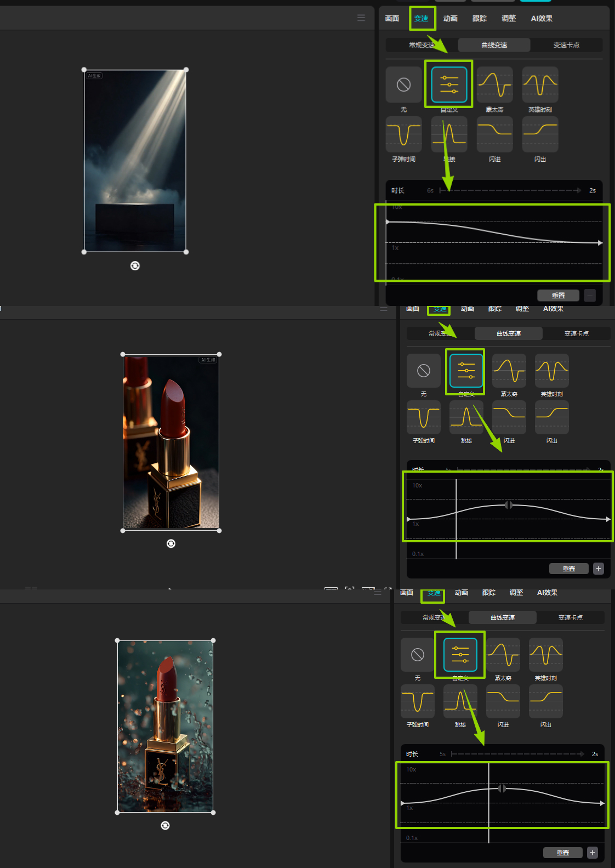This screenshot has height=868, width=615.
Task: Select 常规变速 sub-tab in bottom panel
Action: point(435,617)
